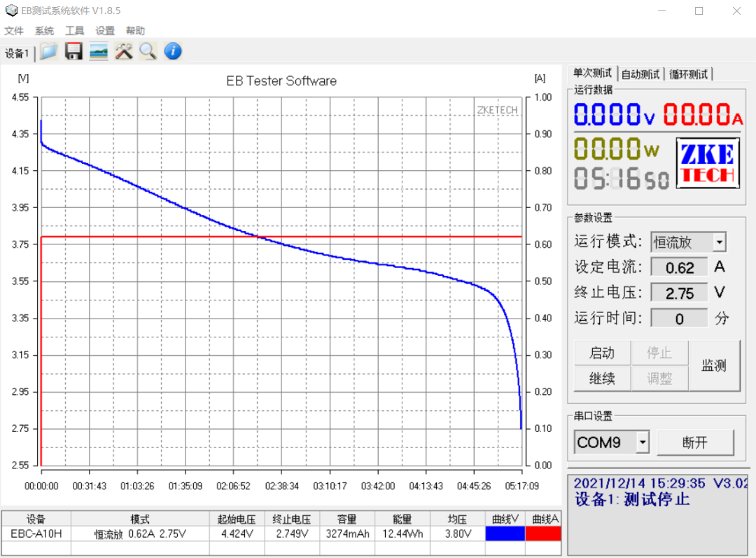Click the save-picture toolbar icon

[99, 51]
